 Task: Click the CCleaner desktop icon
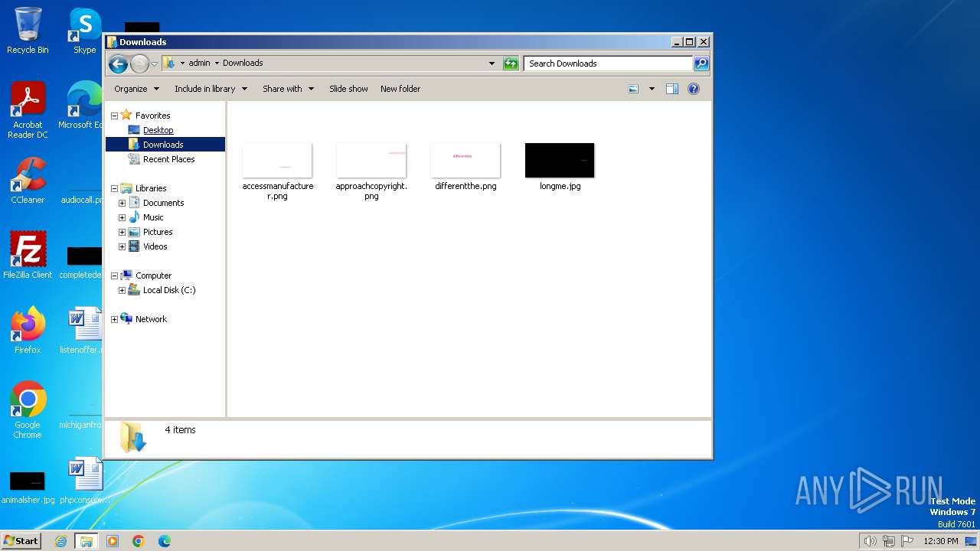point(28,181)
